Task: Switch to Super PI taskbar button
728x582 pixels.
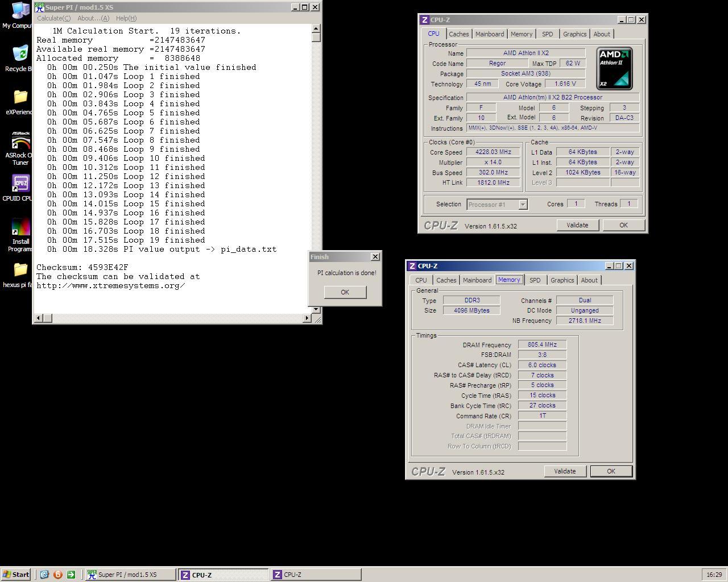Action: coord(130,575)
